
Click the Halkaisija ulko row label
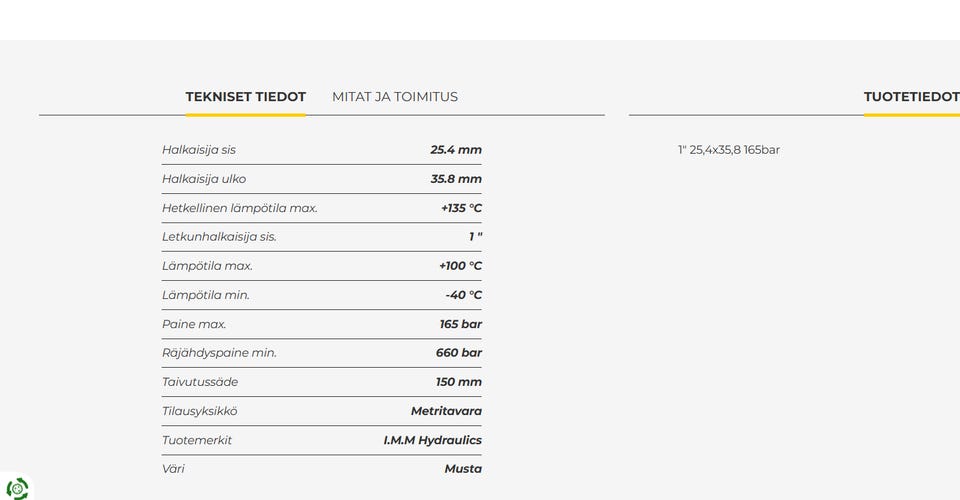[204, 179]
